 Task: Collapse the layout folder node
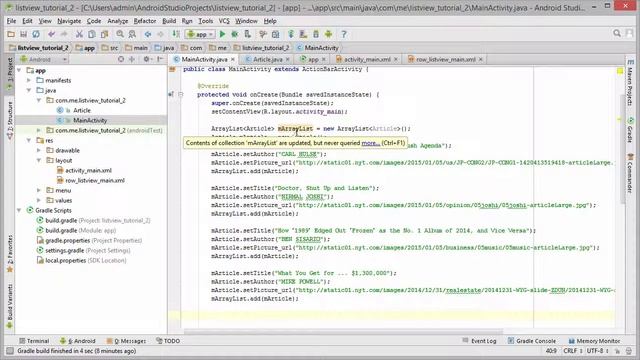[x=39, y=160]
